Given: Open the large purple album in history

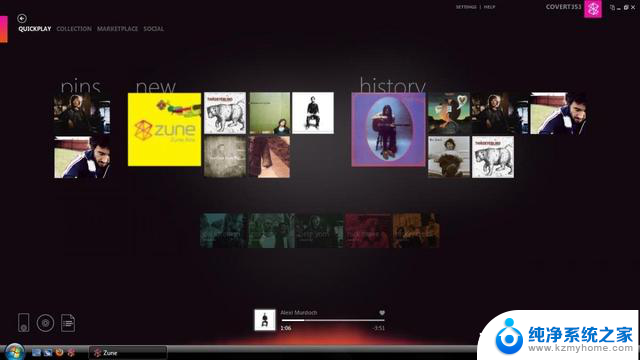Looking at the screenshot, I should pos(388,129).
